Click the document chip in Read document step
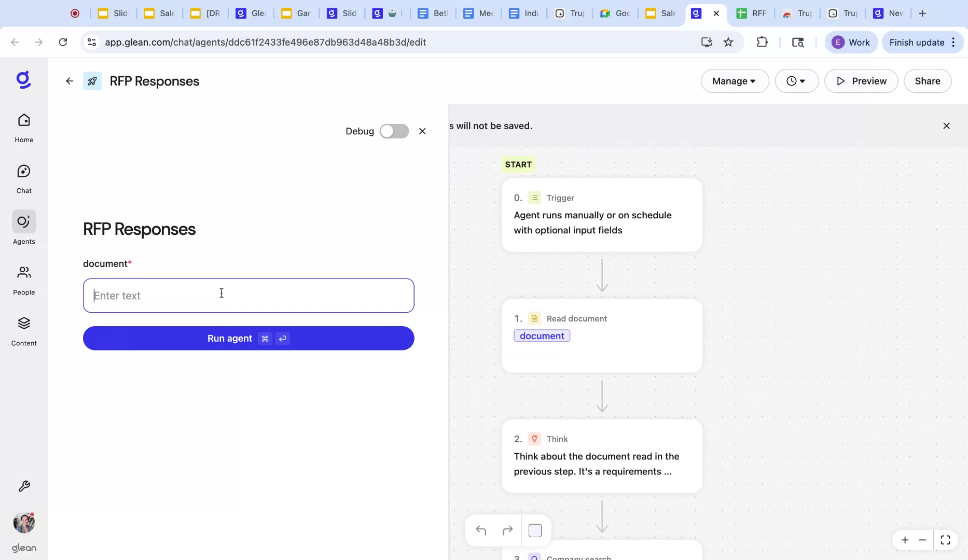The image size is (968, 560). click(x=542, y=335)
